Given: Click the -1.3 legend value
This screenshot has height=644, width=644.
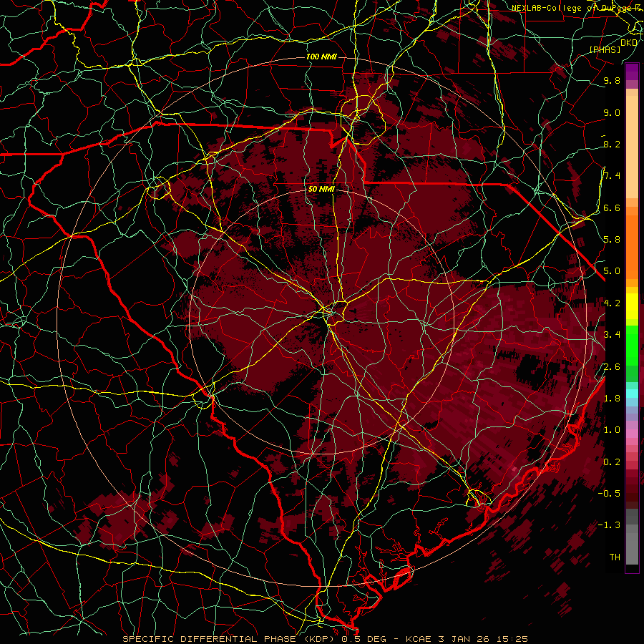Looking at the screenshot, I should 610,525.
